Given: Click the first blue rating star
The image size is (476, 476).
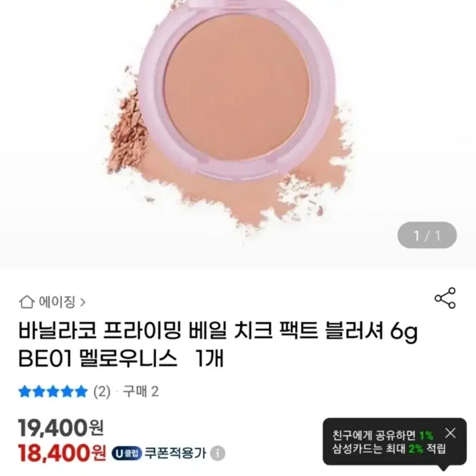Looking at the screenshot, I should [x=25, y=392].
